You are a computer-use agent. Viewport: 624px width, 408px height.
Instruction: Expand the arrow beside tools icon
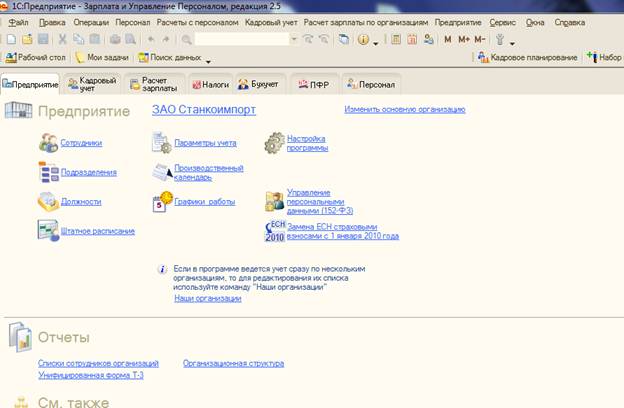[x=513, y=43]
